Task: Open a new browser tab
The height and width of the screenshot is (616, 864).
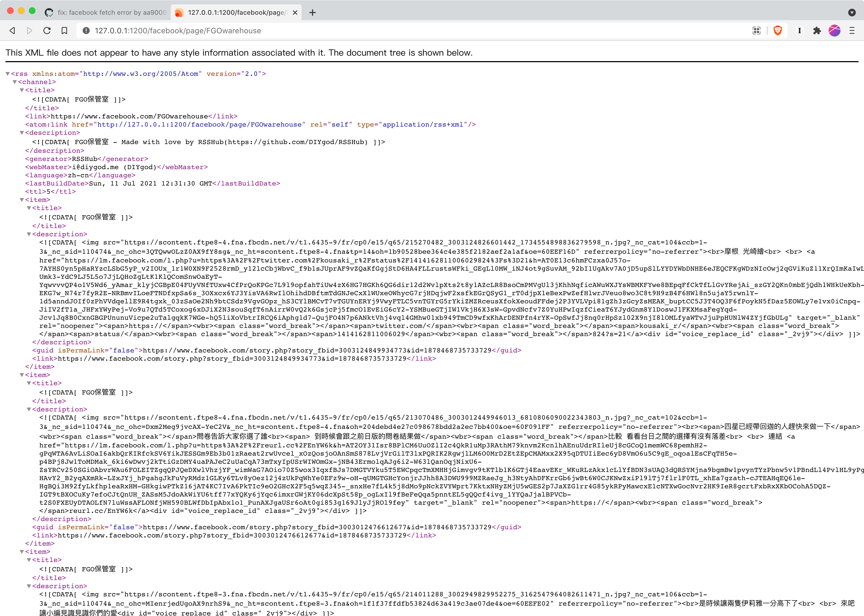Action: click(312, 13)
